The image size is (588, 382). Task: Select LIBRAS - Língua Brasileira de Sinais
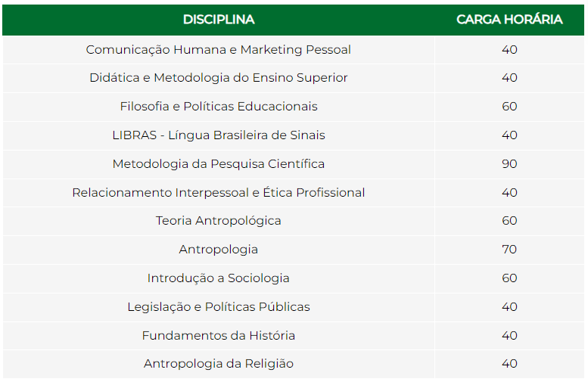(218, 135)
